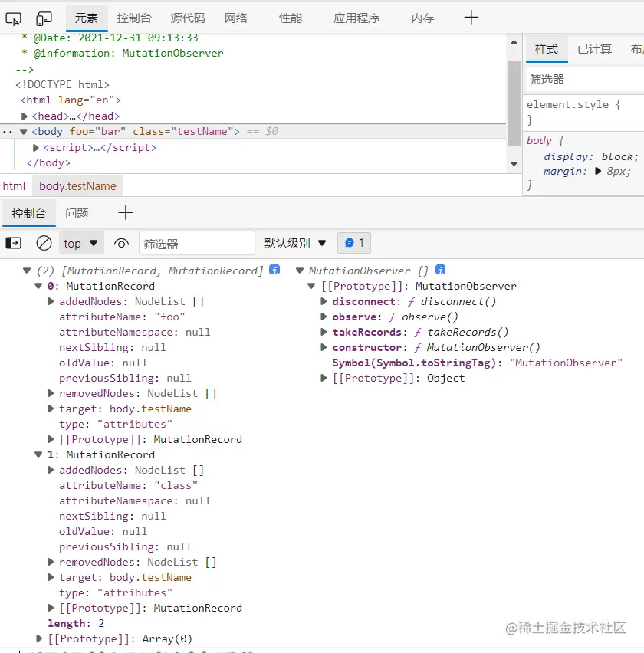The height and width of the screenshot is (653, 644).
Task: Collapse the MutationRecord array
Action: coord(27,271)
